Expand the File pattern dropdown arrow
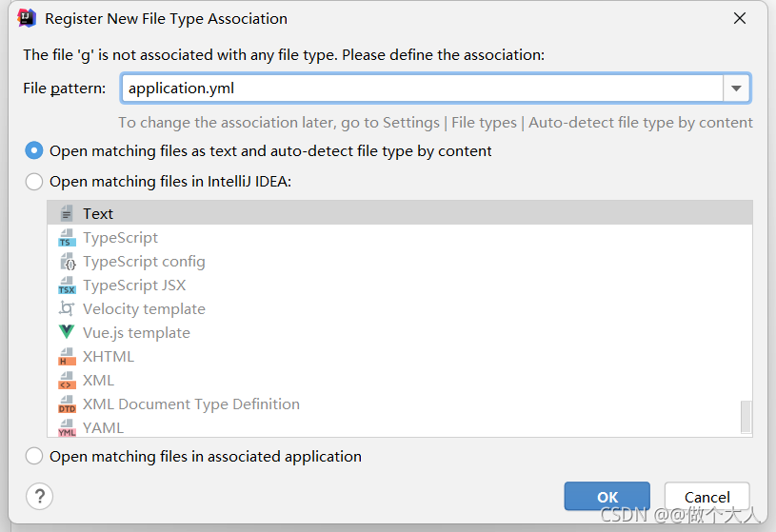This screenshot has width=776, height=532. point(736,89)
